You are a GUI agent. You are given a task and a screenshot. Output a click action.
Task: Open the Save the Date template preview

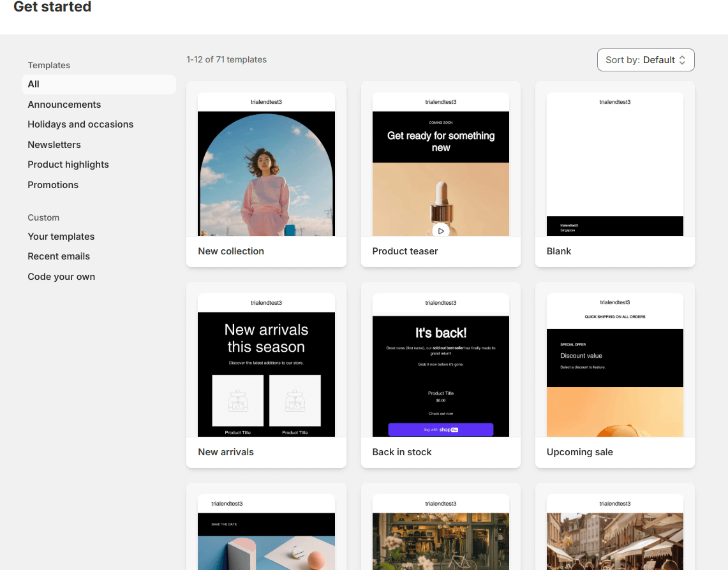(x=266, y=536)
